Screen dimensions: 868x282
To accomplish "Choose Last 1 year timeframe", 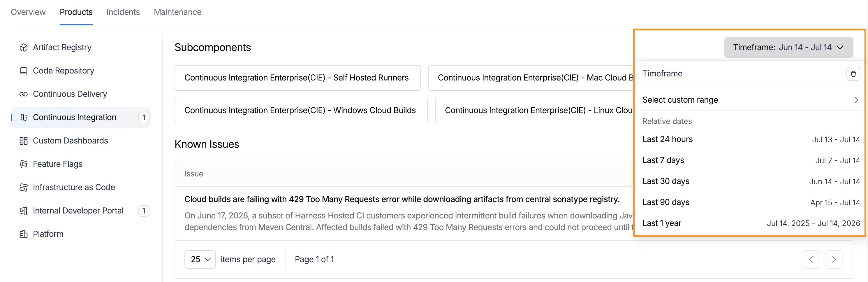I will point(751,223).
